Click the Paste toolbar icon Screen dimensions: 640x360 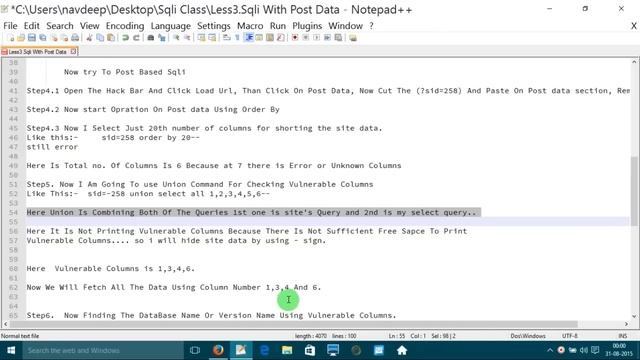click(x=111, y=38)
